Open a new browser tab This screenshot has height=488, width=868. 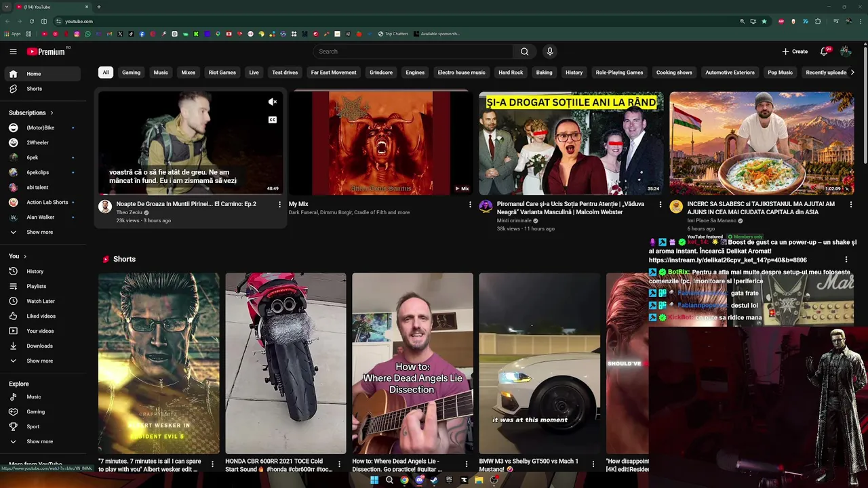pos(99,7)
